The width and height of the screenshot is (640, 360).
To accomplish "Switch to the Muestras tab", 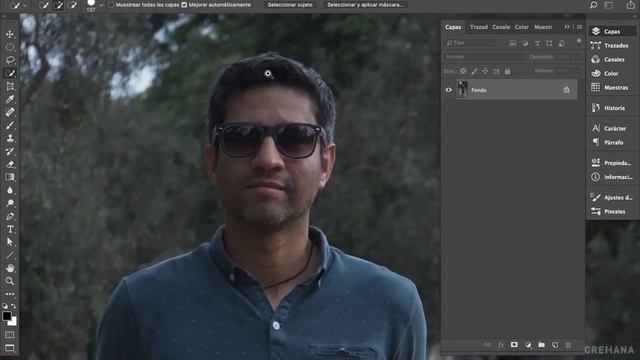I will coord(543,27).
